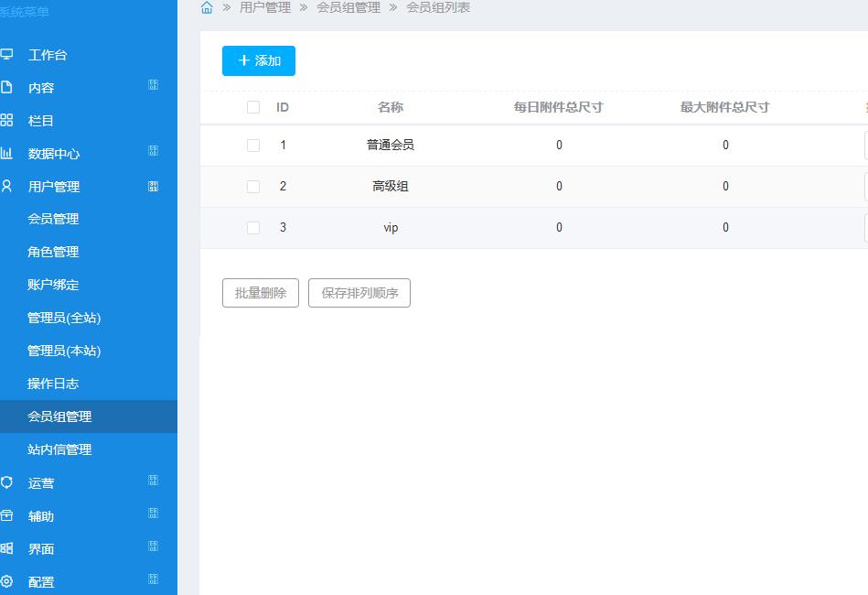868x595 pixels.
Task: Click the 内容 document icon
Action: coord(7,88)
